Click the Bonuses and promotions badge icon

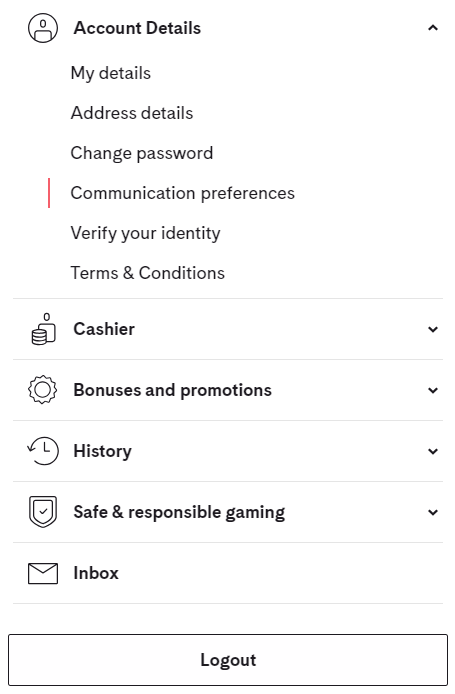pyautogui.click(x=42, y=390)
